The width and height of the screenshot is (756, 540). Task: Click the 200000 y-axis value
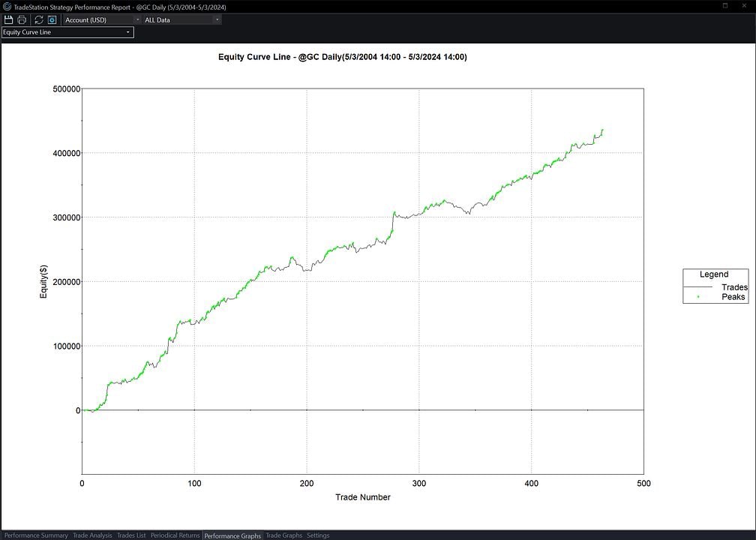(x=67, y=281)
